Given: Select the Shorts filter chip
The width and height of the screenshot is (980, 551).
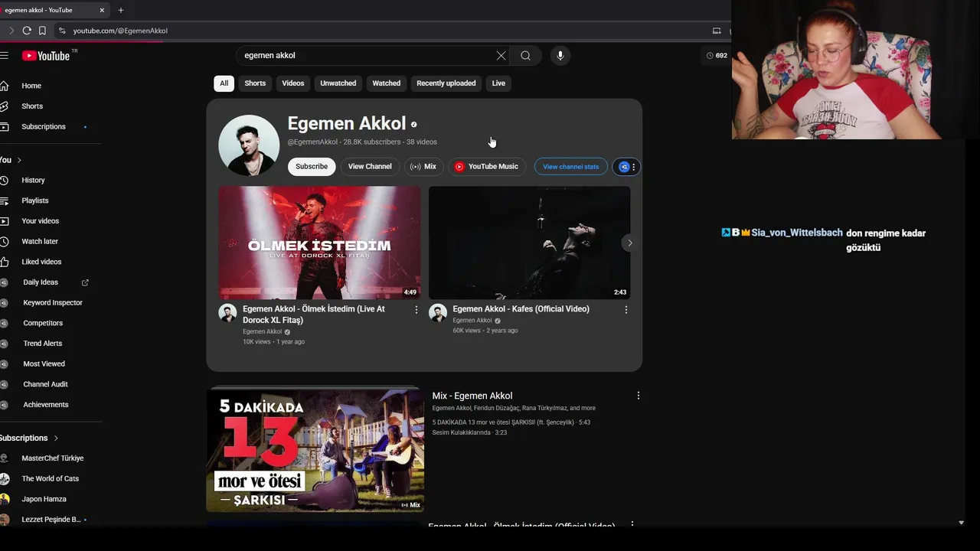Looking at the screenshot, I should (255, 83).
